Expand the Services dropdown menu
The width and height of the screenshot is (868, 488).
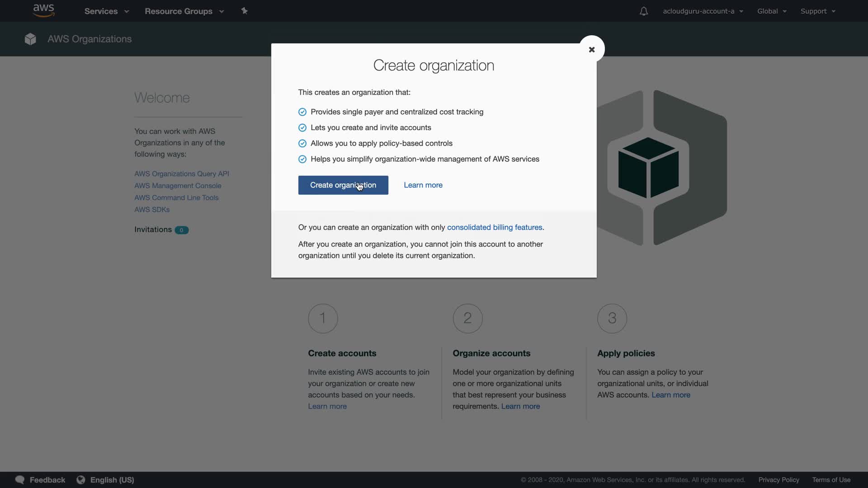coord(106,11)
